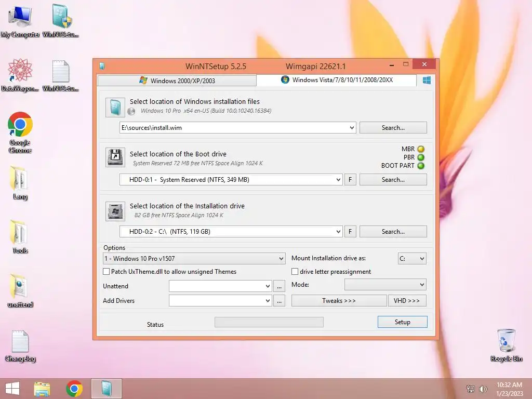Click the WinNTSetup title bar app icon

click(102, 66)
